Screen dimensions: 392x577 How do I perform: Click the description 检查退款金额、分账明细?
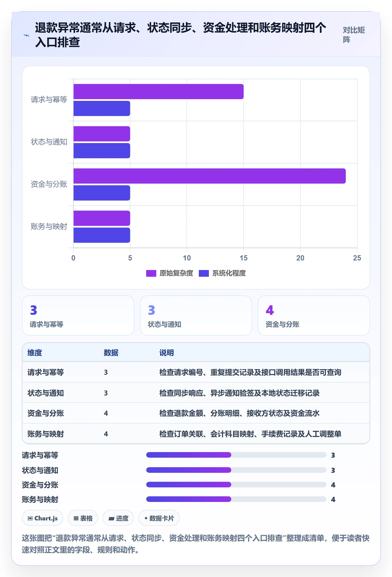pyautogui.click(x=239, y=413)
